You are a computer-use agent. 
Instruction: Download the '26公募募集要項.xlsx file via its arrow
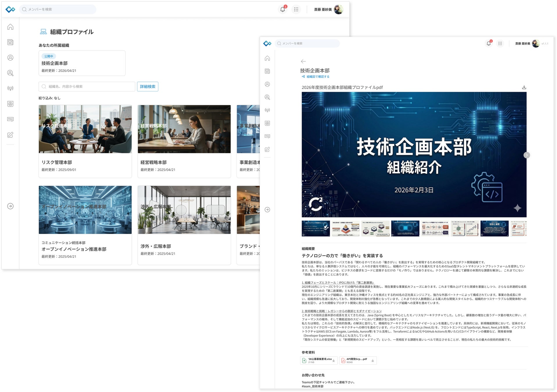point(334,361)
